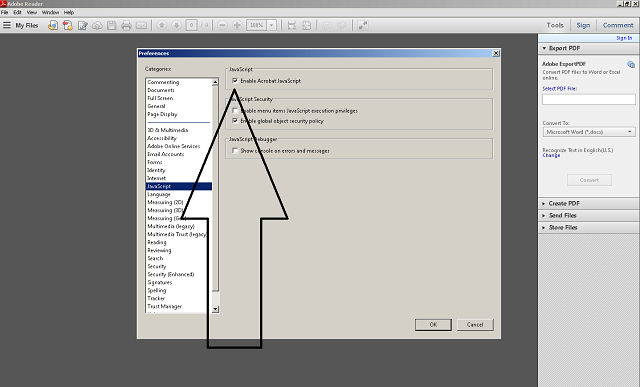The width and height of the screenshot is (640, 387).
Task: Open the Help menu
Action: point(69,12)
